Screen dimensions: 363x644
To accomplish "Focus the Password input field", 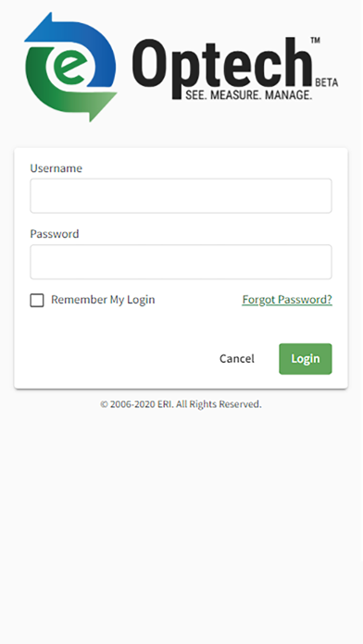I will 181,262.
